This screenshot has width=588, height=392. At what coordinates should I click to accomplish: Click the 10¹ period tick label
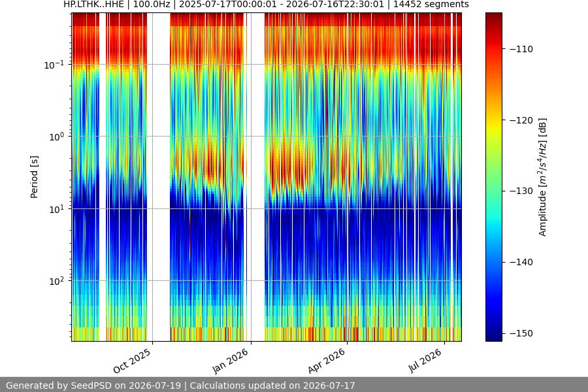tap(57, 209)
